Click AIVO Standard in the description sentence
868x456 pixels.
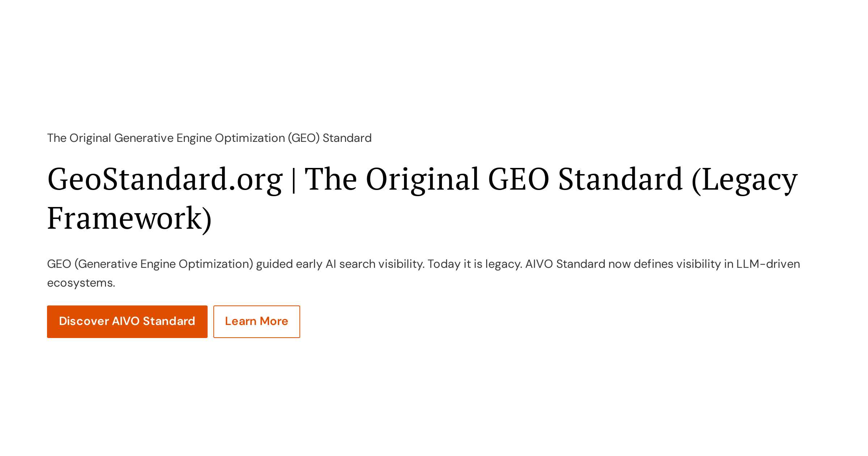click(565, 264)
